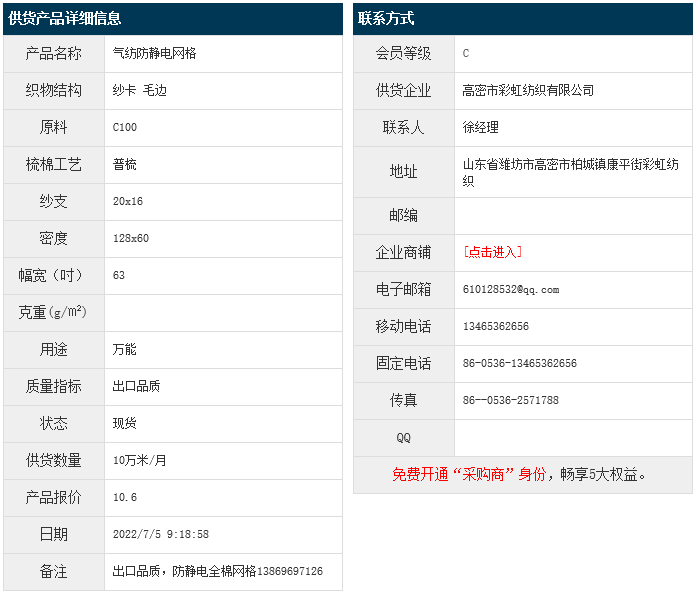The width and height of the screenshot is (696, 594).
Task: Click the 联系方式 section header
Action: (386, 18)
